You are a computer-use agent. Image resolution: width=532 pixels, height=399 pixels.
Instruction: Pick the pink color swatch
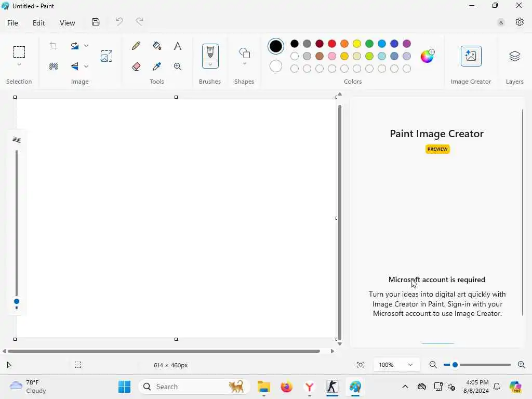click(x=332, y=56)
